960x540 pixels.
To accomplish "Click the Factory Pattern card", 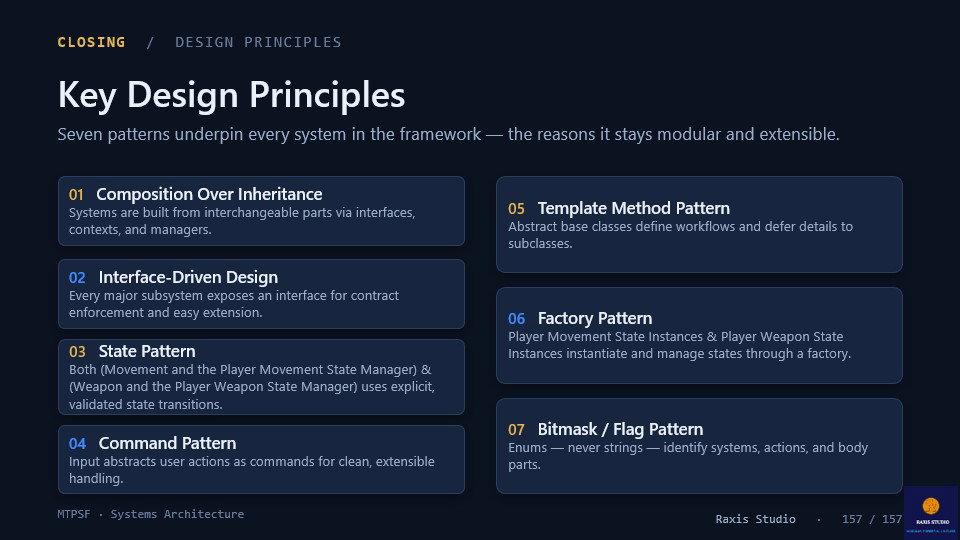I will coord(699,336).
